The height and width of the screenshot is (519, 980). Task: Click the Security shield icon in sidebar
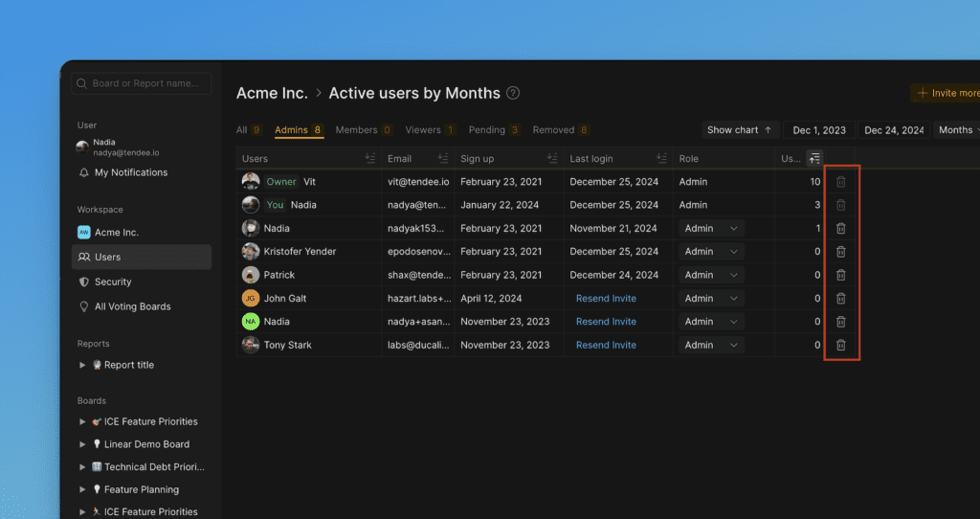[x=84, y=282]
